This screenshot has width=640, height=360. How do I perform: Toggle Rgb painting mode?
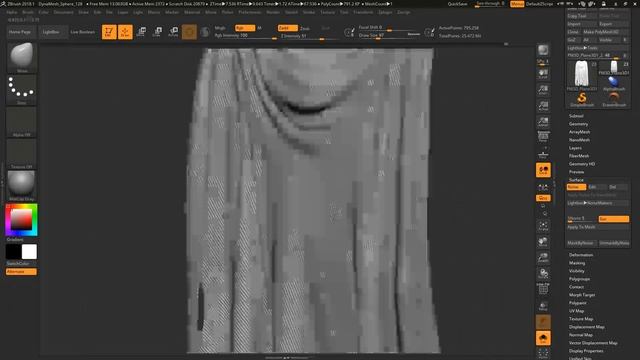click(245, 28)
